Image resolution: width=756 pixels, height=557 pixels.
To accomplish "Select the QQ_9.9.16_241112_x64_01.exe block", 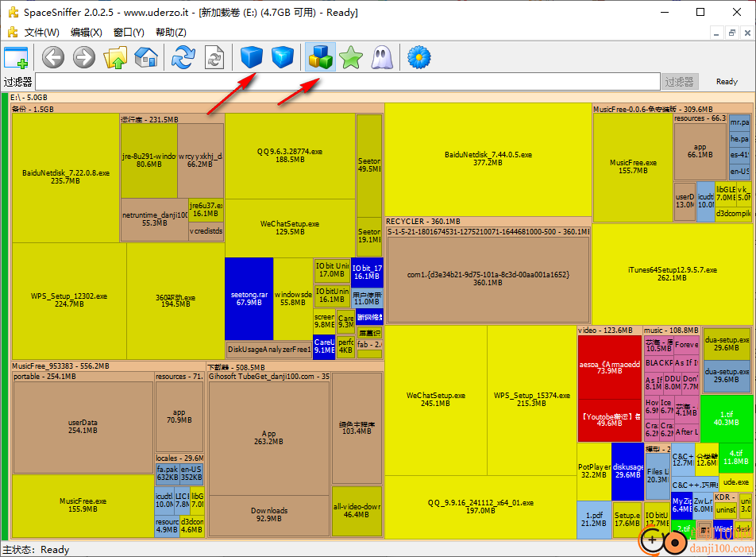I will click(480, 507).
